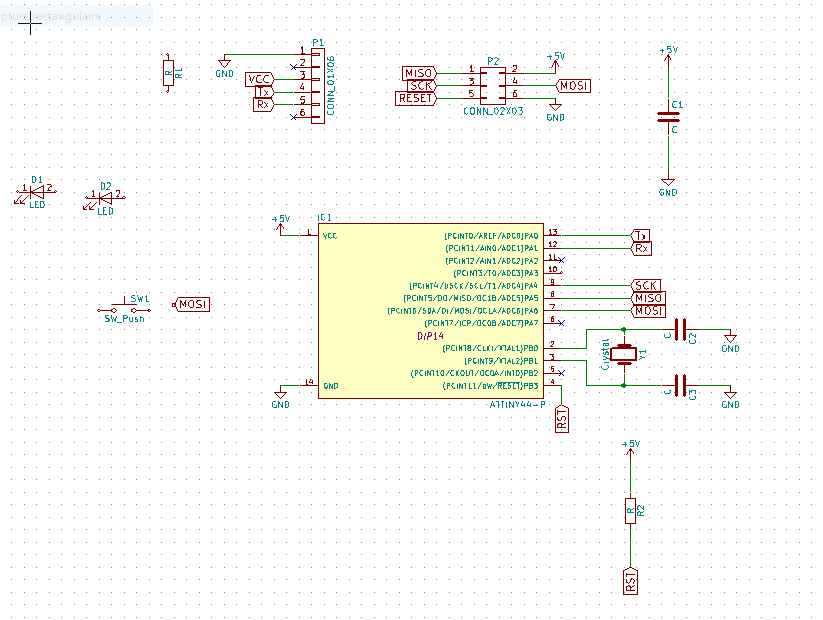This screenshot has height=620, width=823.
Task: Click the GND symbol below capacitor C1
Action: click(x=668, y=187)
